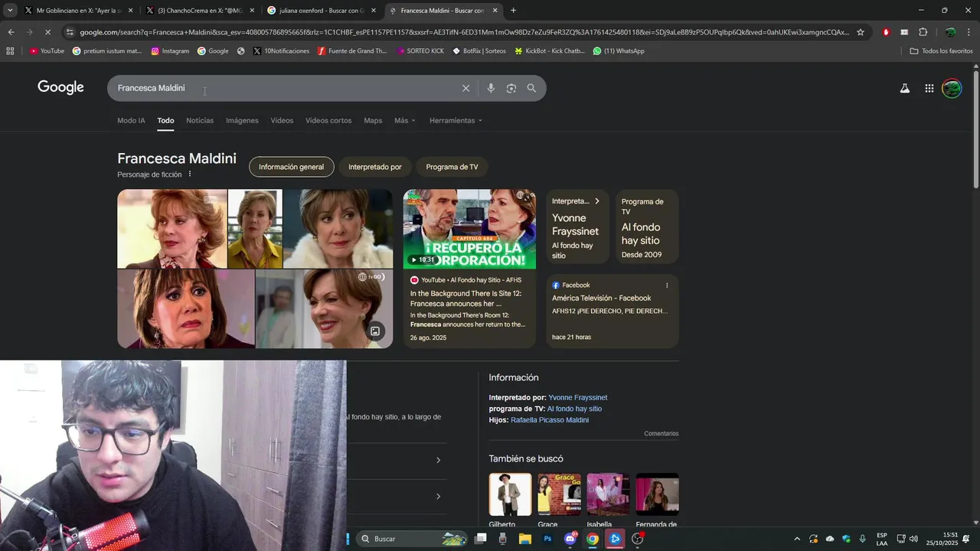980x551 pixels.
Task: Open the Todos los favoritos folder
Action: click(941, 51)
